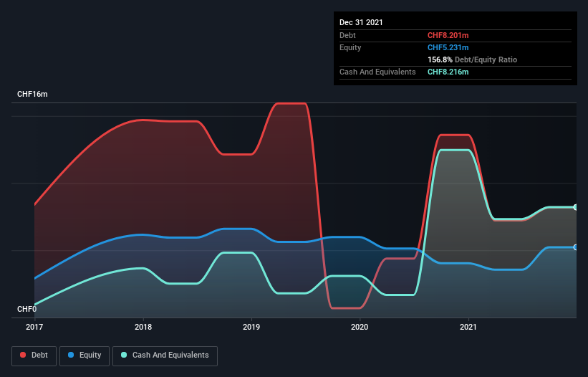
Task: Click the 2020 axis label
Action: 360,327
